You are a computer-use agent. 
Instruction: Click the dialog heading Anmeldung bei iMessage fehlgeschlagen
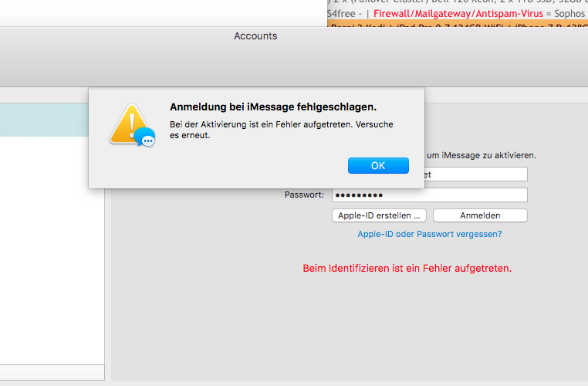(273, 107)
